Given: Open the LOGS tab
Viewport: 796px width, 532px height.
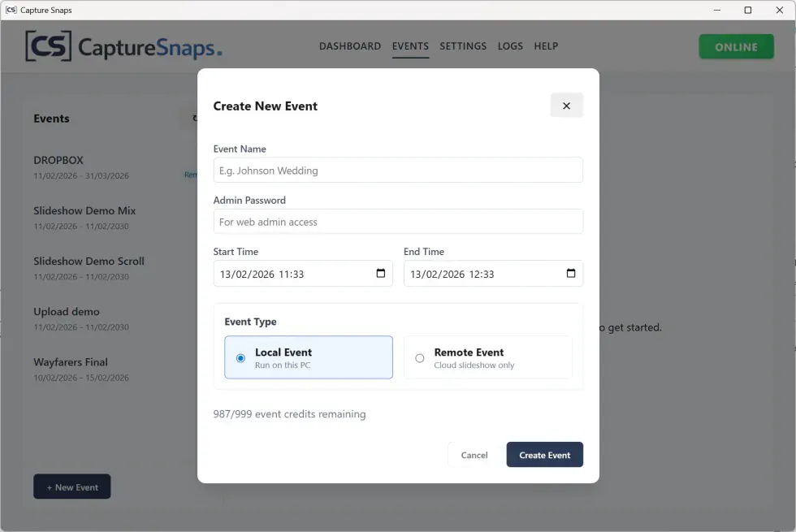Looking at the screenshot, I should [x=510, y=46].
